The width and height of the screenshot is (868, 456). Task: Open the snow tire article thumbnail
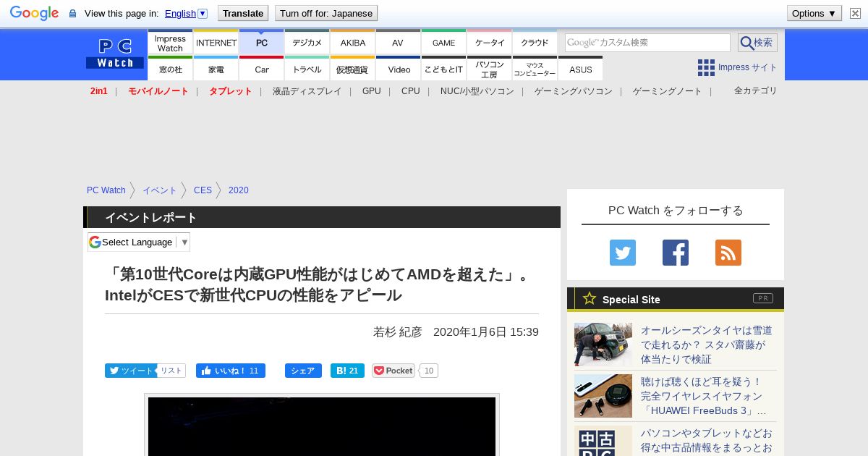(603, 345)
